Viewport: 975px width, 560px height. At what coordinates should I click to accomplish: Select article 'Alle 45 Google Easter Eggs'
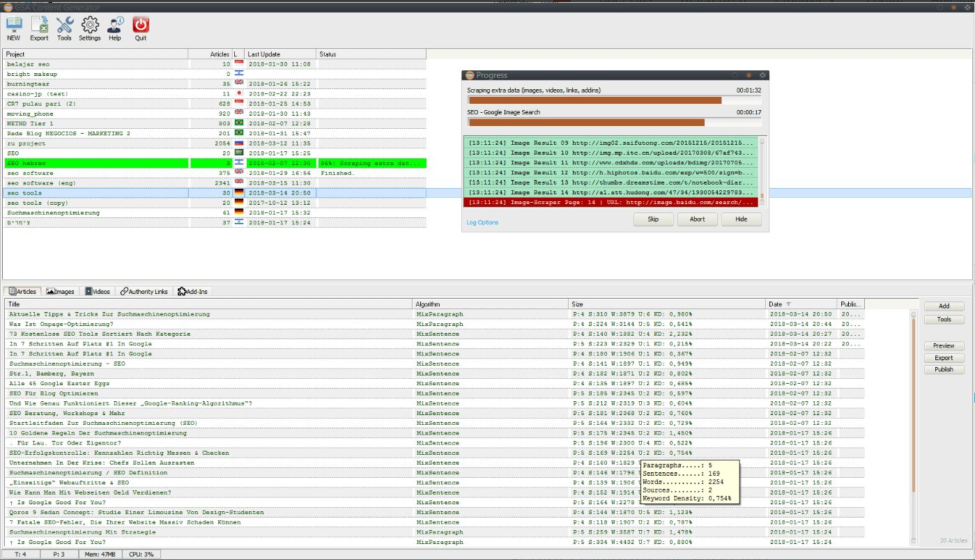tap(435, 383)
